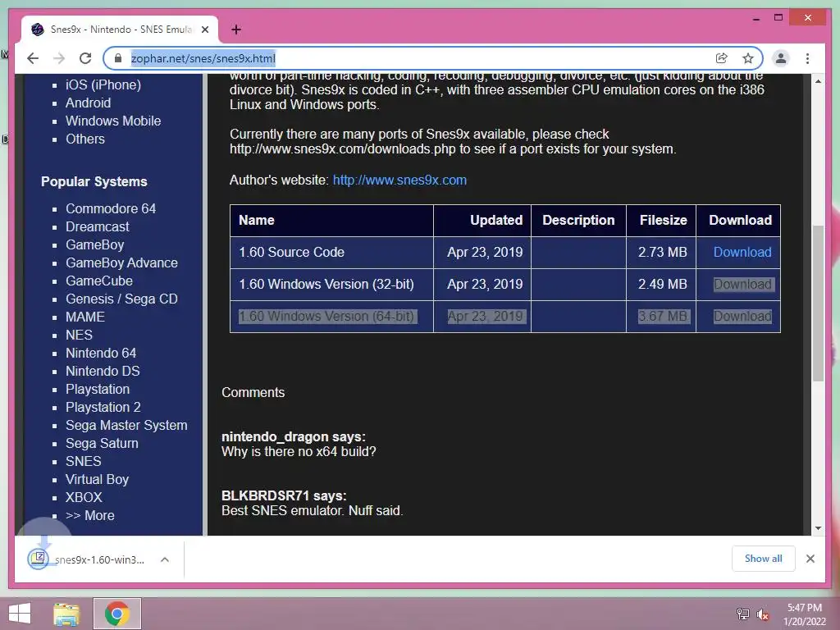The width and height of the screenshot is (840, 630).
Task: Open Sega Master System page
Action: (126, 426)
